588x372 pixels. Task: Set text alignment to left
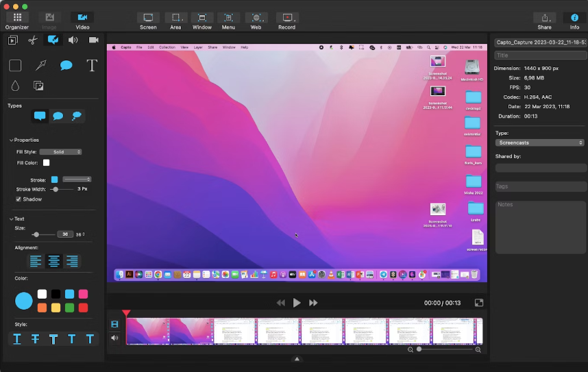(35, 261)
